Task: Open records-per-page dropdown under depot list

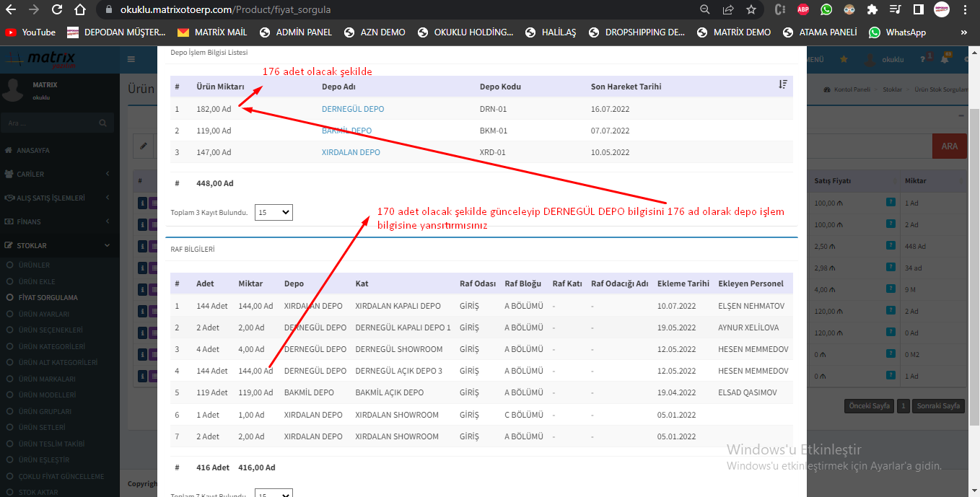Action: coord(274,213)
